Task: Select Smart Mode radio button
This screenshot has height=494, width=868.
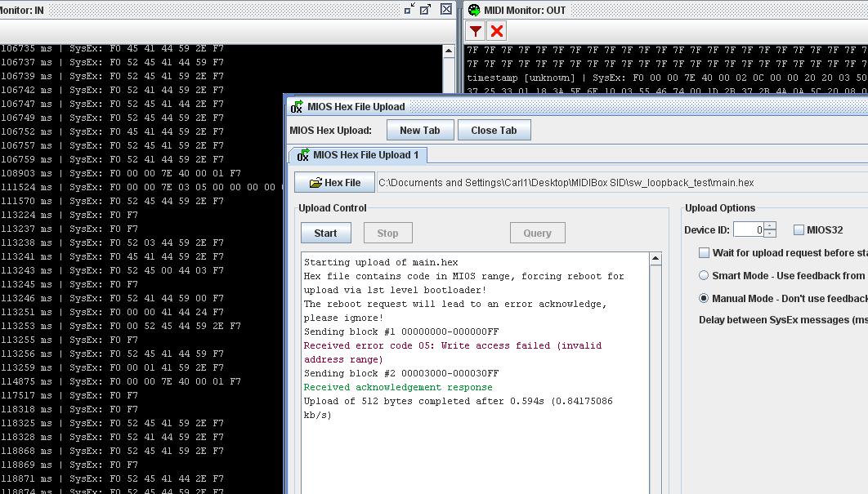Action: (x=704, y=276)
